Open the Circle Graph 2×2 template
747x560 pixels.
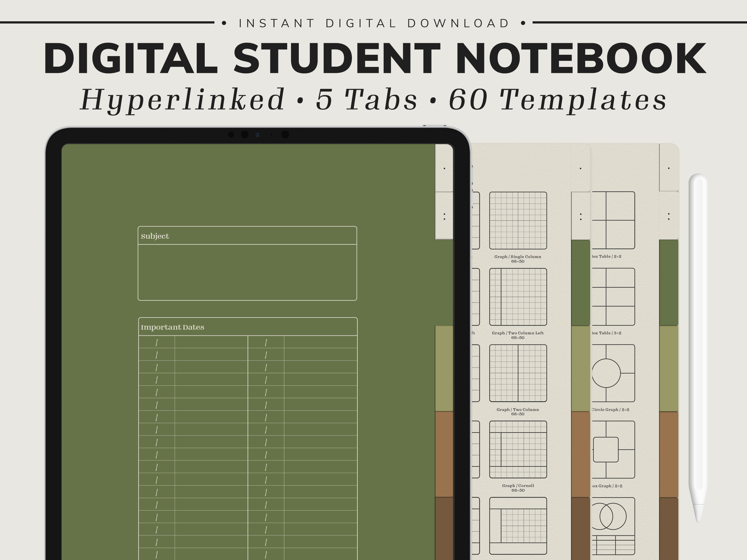(614, 373)
